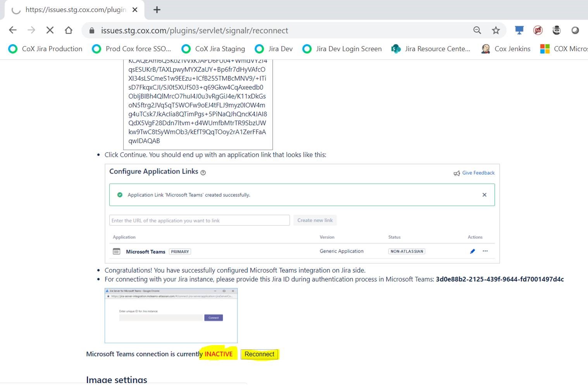
Task: Click the gray sphere extension icon
Action: click(x=575, y=30)
